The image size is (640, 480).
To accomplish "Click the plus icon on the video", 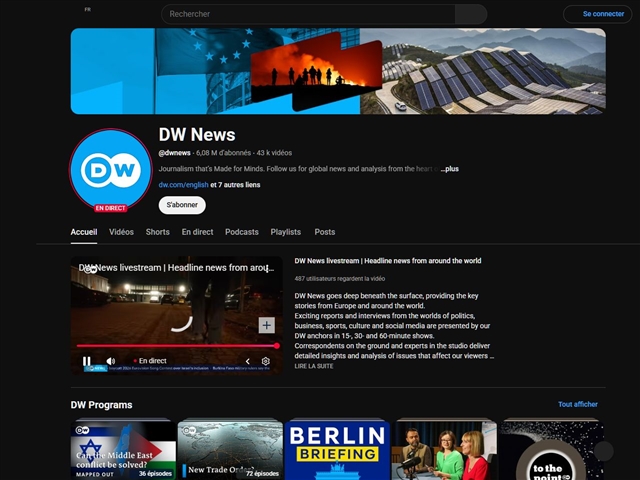I will point(267,325).
